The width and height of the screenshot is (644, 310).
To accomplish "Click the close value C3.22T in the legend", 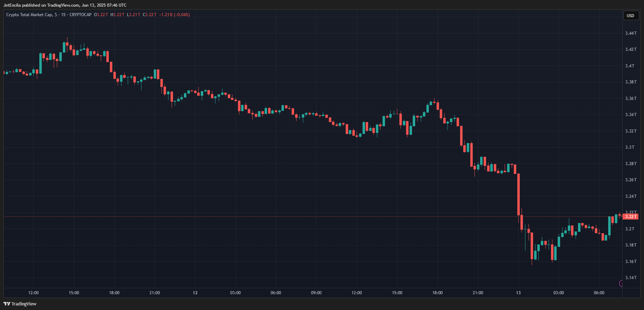I will (x=150, y=15).
